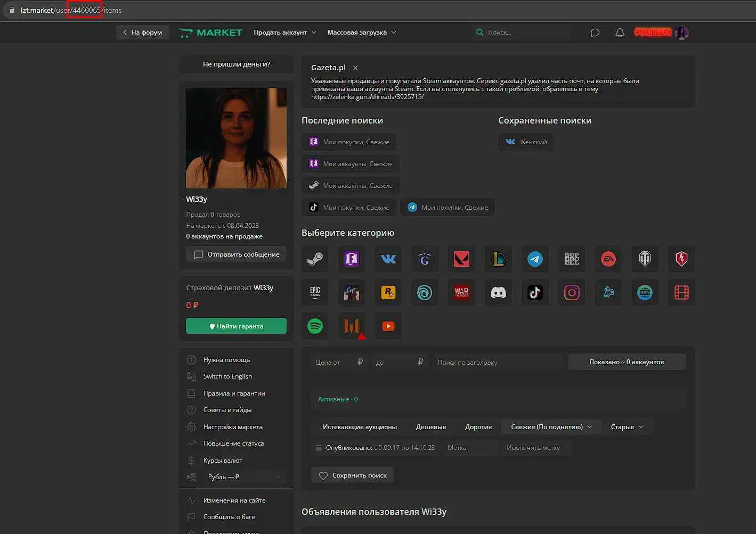Open the YouTube accounts category
Image resolution: width=756 pixels, height=534 pixels.
point(388,326)
